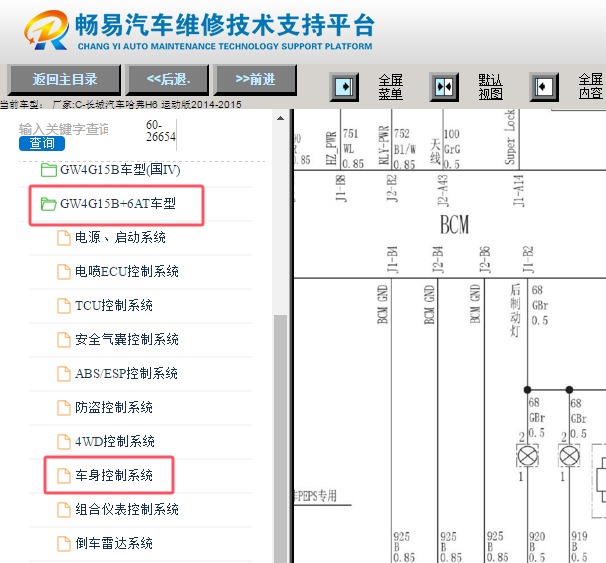The image size is (606, 563).
Task: Click the 后制动灯 label in diagram
Action: point(515,311)
